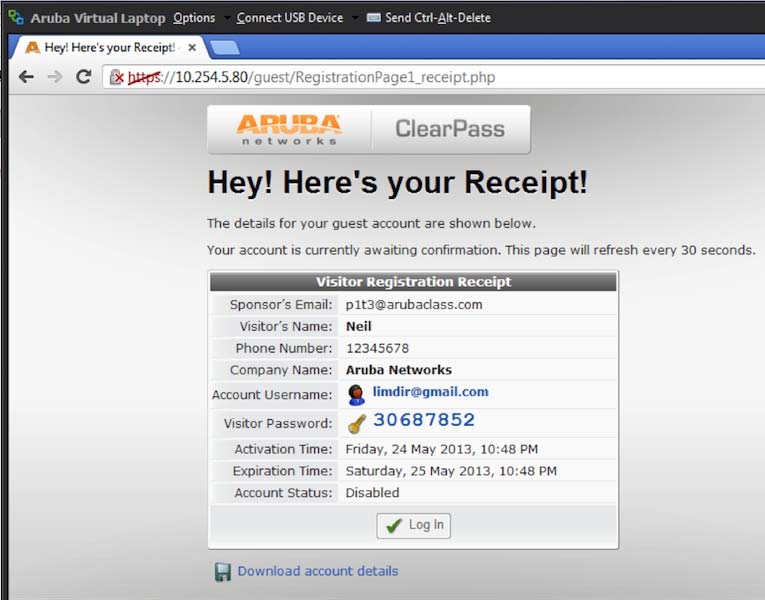Open Connect USB Device menu
Image resolution: width=765 pixels, height=600 pixels.
coord(290,18)
